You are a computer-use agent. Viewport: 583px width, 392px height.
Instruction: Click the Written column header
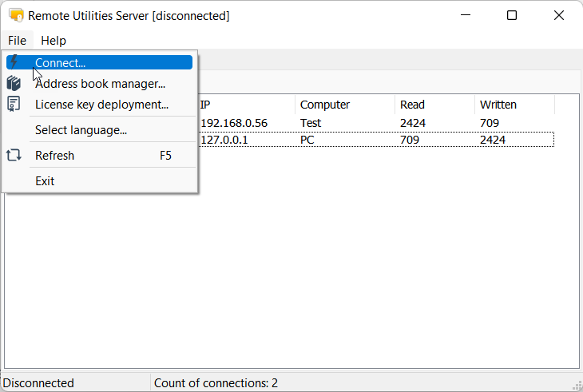pos(513,105)
